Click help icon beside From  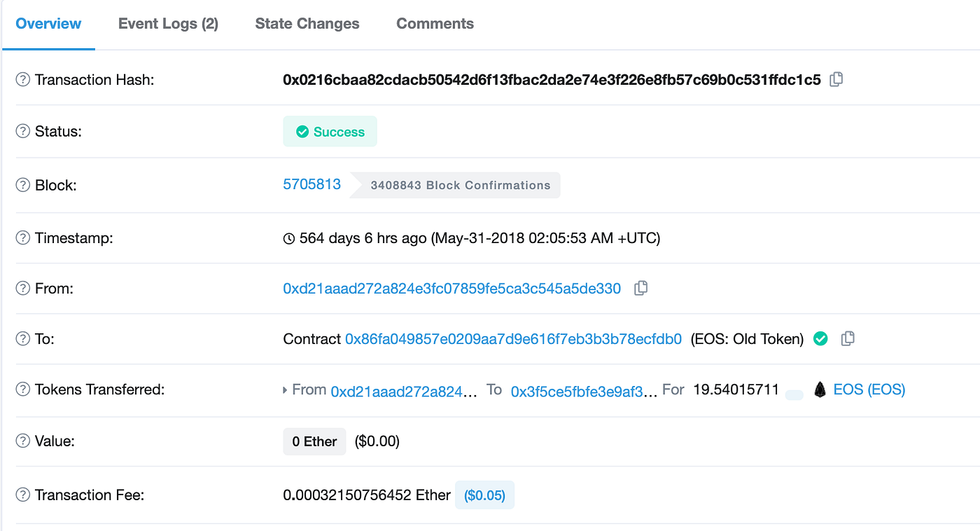23,289
